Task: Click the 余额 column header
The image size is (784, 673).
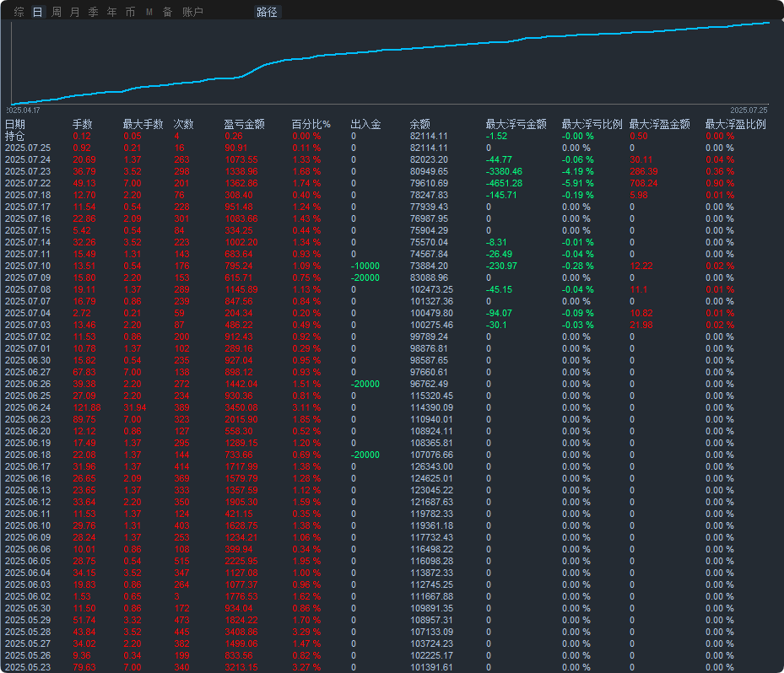Action: click(420, 124)
